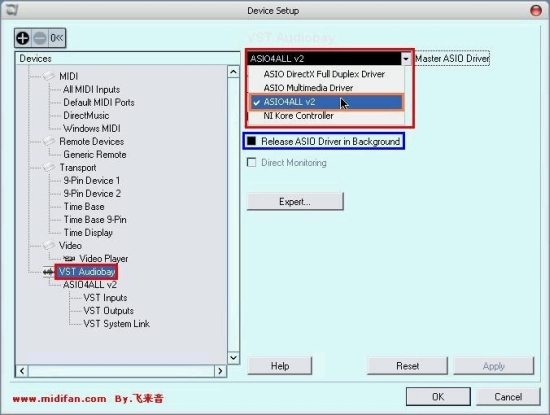This screenshot has width=550, height=415.
Task: Click the VST Audiobay waveform icon
Action: pyautogui.click(x=48, y=272)
